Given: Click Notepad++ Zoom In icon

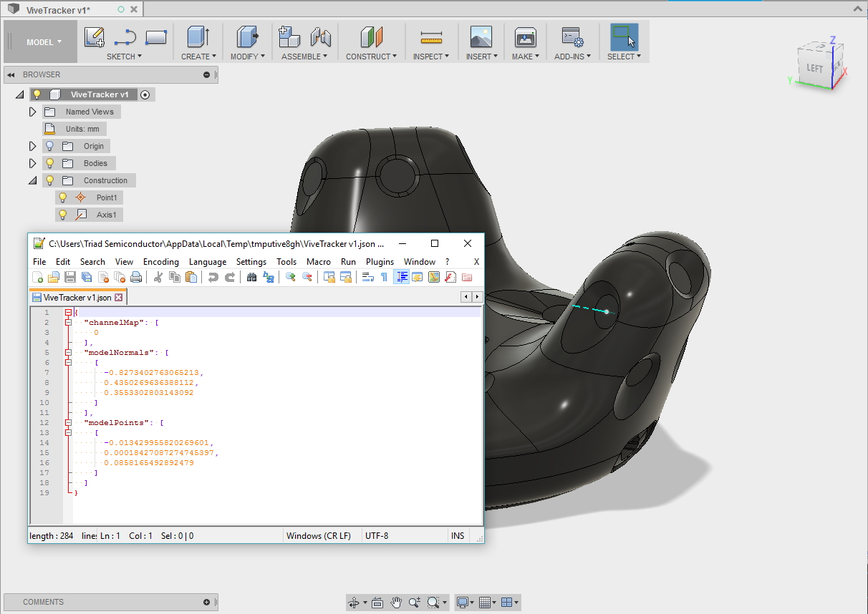Looking at the screenshot, I should coord(291,278).
